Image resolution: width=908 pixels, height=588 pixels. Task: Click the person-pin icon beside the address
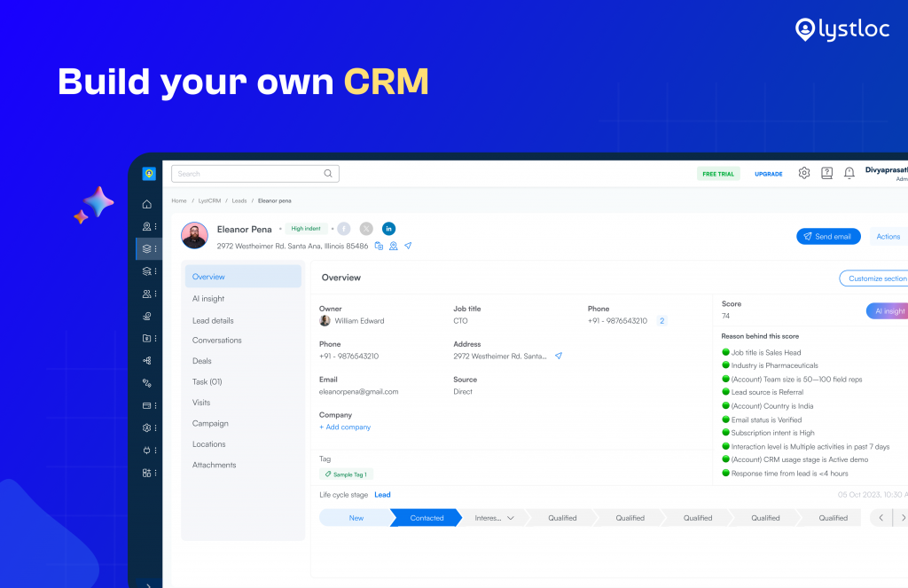[393, 246]
